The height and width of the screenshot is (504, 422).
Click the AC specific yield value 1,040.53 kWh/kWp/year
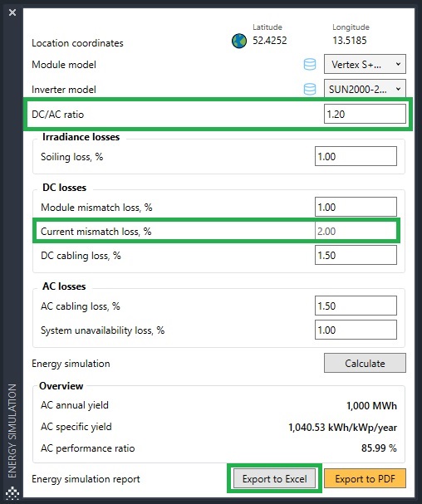[x=342, y=427]
